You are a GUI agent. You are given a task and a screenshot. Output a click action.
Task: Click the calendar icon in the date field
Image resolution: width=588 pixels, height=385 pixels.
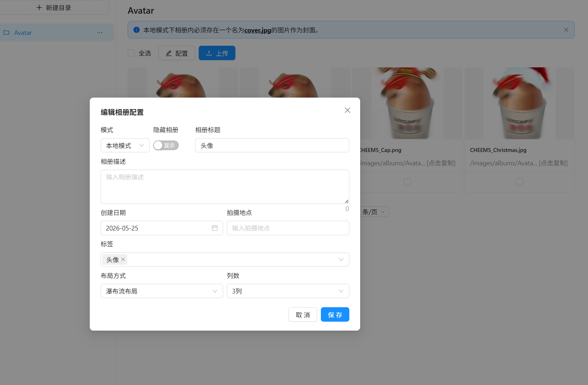tap(215, 228)
